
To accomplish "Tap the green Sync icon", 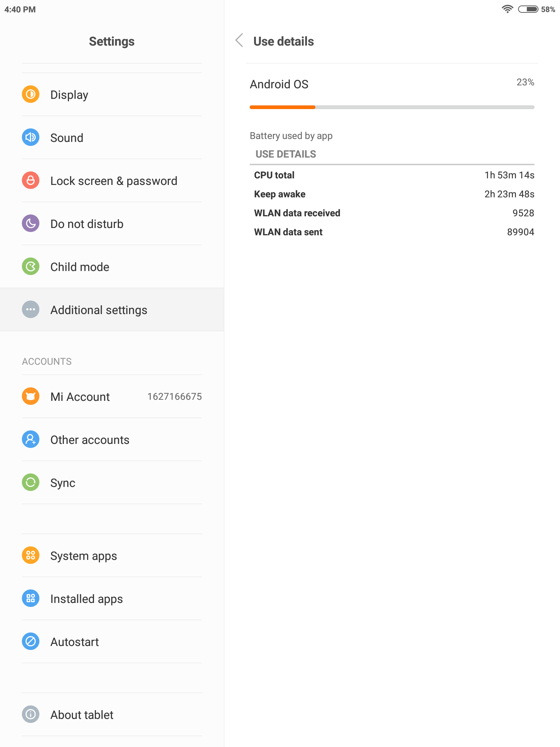I will (x=31, y=483).
